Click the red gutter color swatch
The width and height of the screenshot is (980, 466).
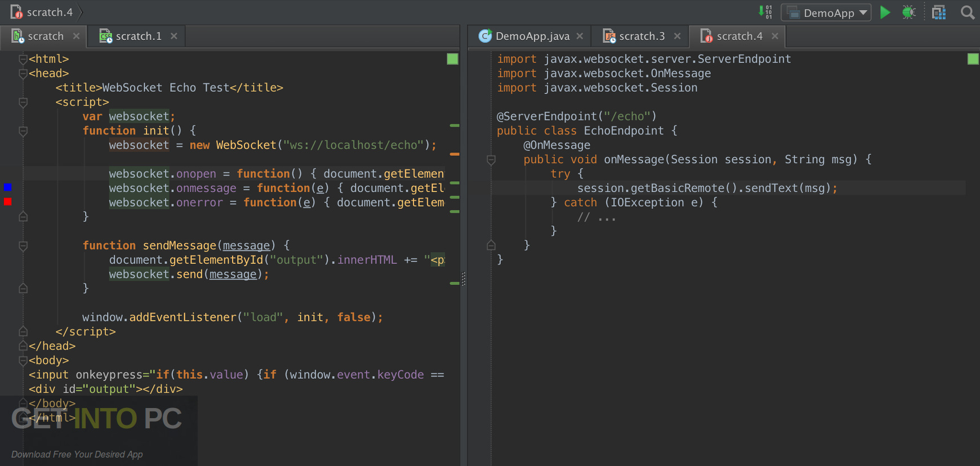[8, 201]
